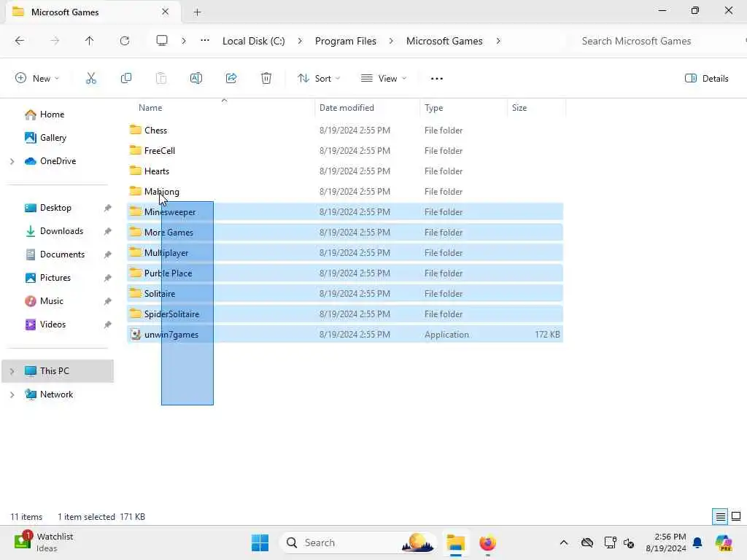Open Windows Start menu

tap(260, 542)
